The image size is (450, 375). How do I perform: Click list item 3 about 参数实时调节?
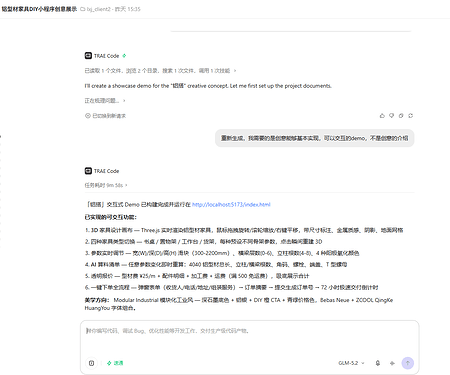(222, 253)
